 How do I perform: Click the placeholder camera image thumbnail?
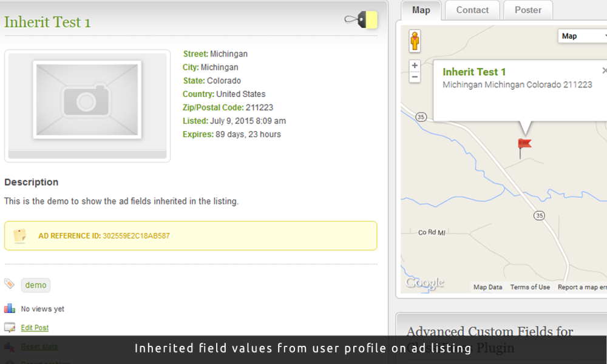click(87, 106)
